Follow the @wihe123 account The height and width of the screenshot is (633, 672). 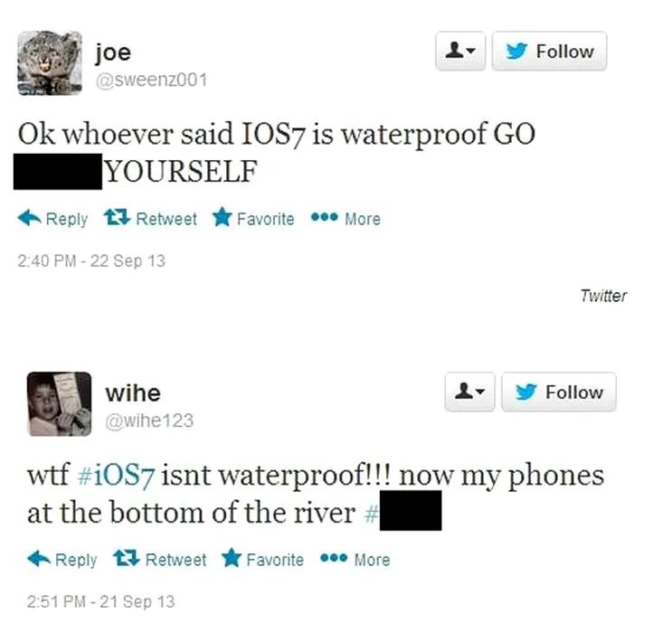coord(558,392)
